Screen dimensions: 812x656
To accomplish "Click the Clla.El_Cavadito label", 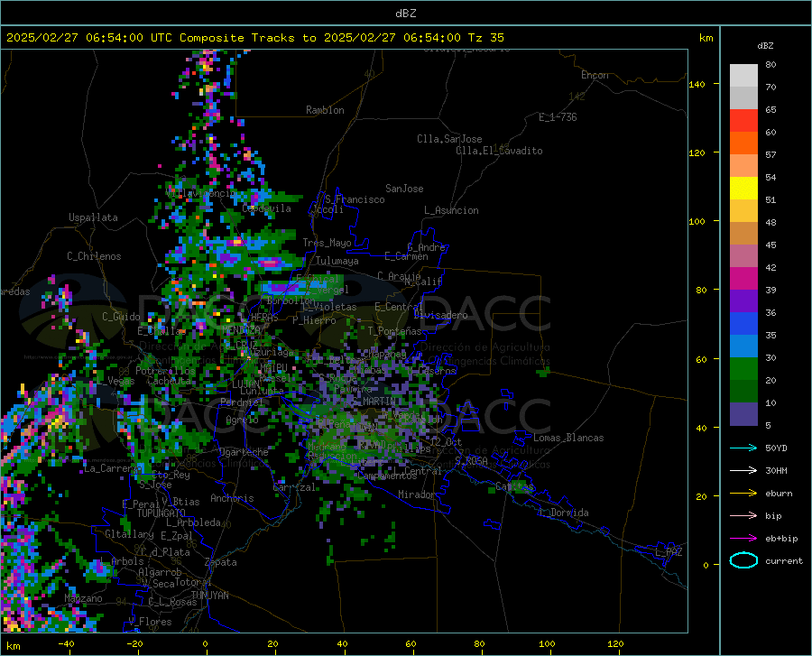I will point(499,151).
